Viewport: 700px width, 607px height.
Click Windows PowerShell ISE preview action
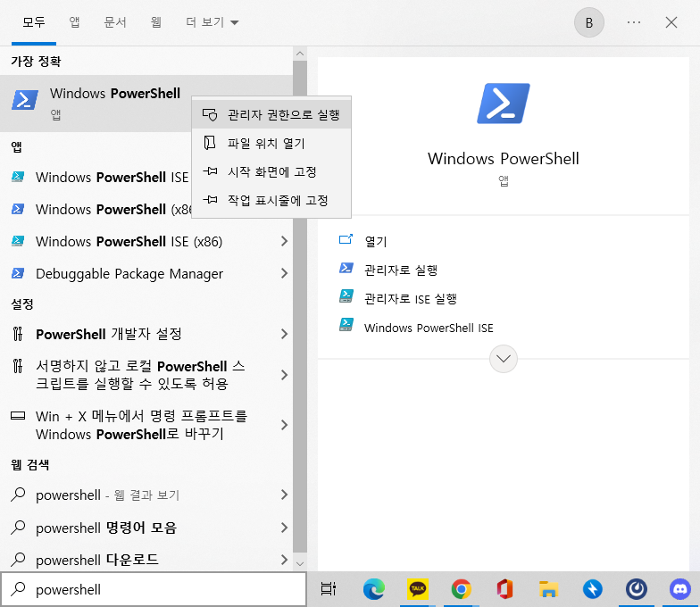click(429, 328)
